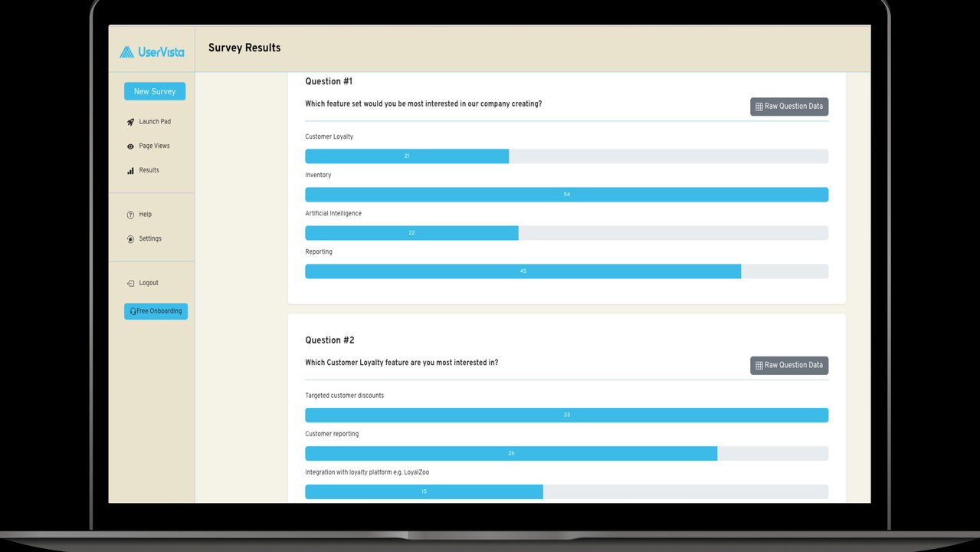Click the Inventory result bar showing 54
The height and width of the screenshot is (552, 980).
point(566,195)
